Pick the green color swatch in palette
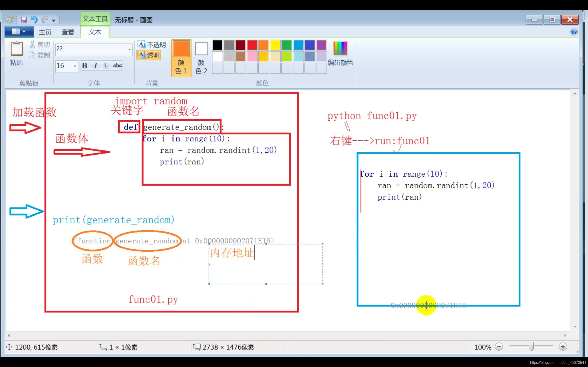The height and width of the screenshot is (367, 588). click(x=287, y=45)
